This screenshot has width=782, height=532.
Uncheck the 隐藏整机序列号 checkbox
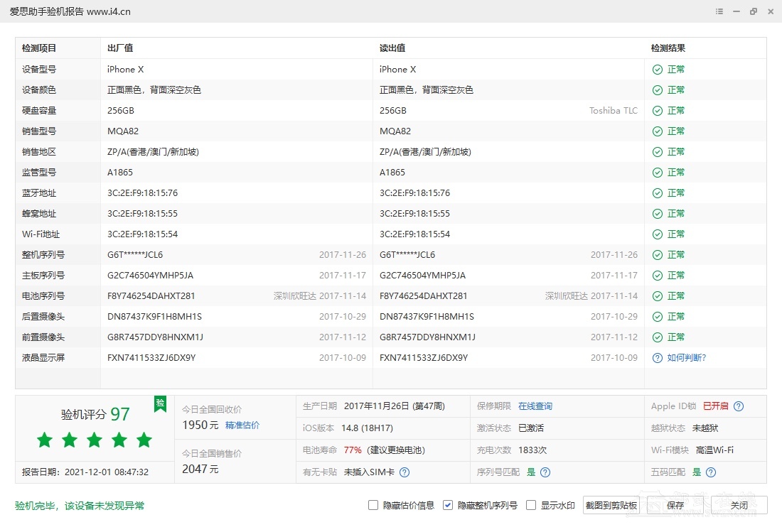click(448, 505)
